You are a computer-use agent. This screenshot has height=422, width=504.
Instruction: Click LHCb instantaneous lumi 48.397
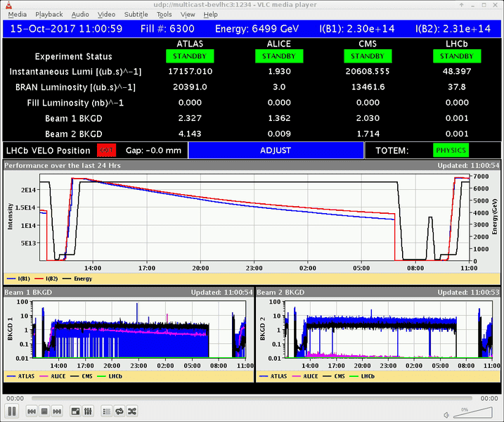457,72
